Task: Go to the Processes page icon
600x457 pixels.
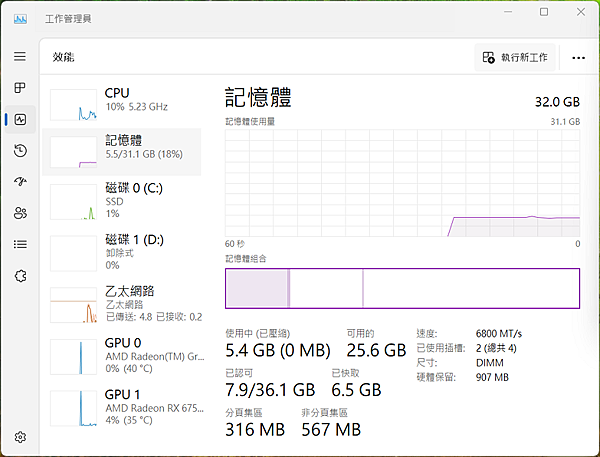Action: point(20,88)
